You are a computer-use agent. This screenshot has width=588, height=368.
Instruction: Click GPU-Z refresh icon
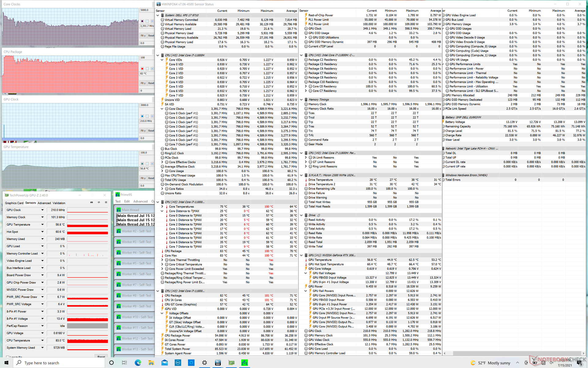coord(99,202)
